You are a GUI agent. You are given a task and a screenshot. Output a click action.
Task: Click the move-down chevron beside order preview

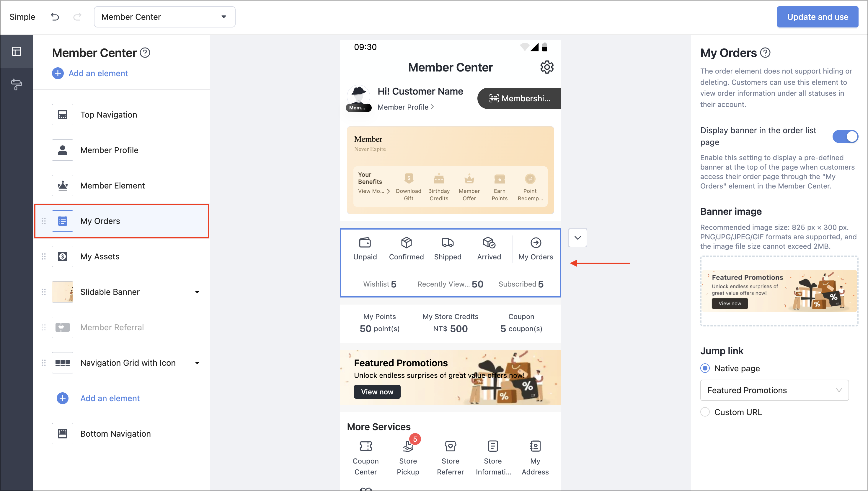(x=577, y=238)
